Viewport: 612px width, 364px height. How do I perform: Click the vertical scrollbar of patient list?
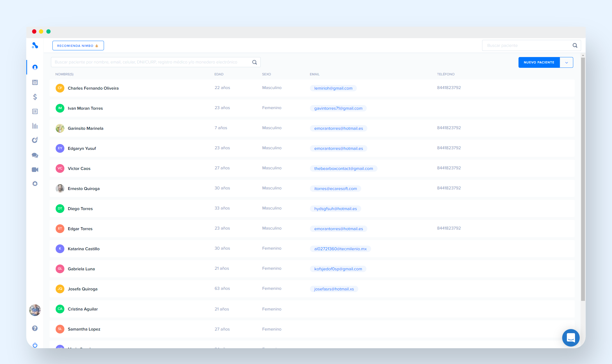[583, 175]
